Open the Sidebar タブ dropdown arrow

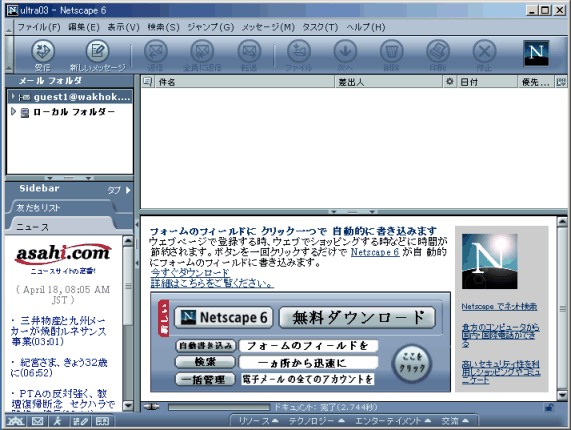128,190
